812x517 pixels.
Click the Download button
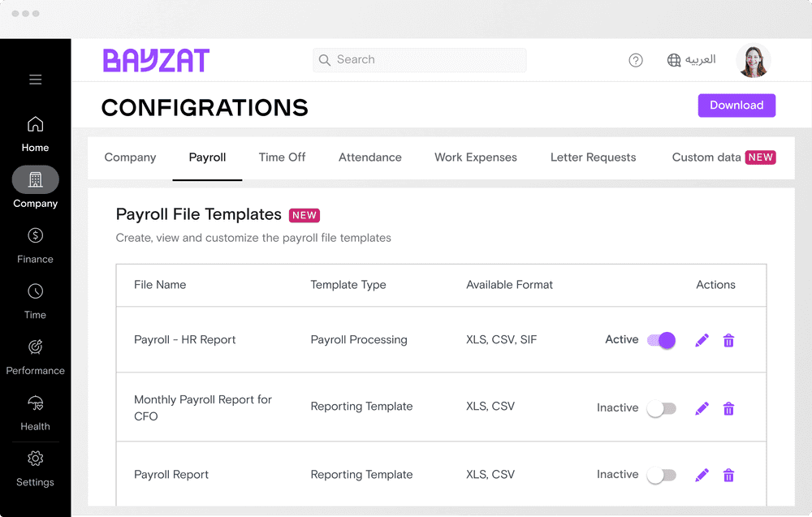(736, 106)
